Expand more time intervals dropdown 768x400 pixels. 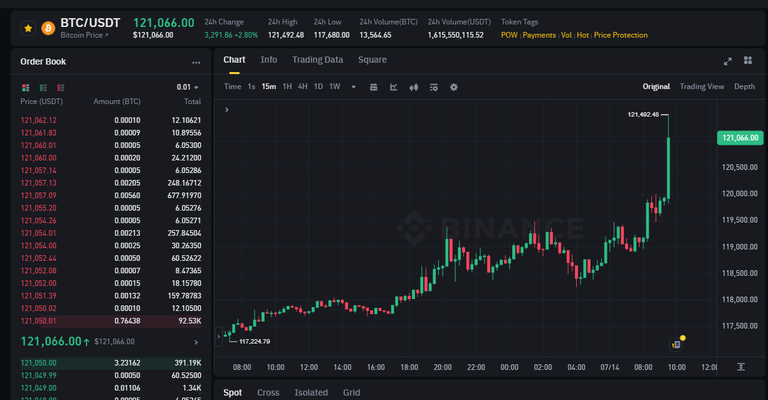(353, 87)
